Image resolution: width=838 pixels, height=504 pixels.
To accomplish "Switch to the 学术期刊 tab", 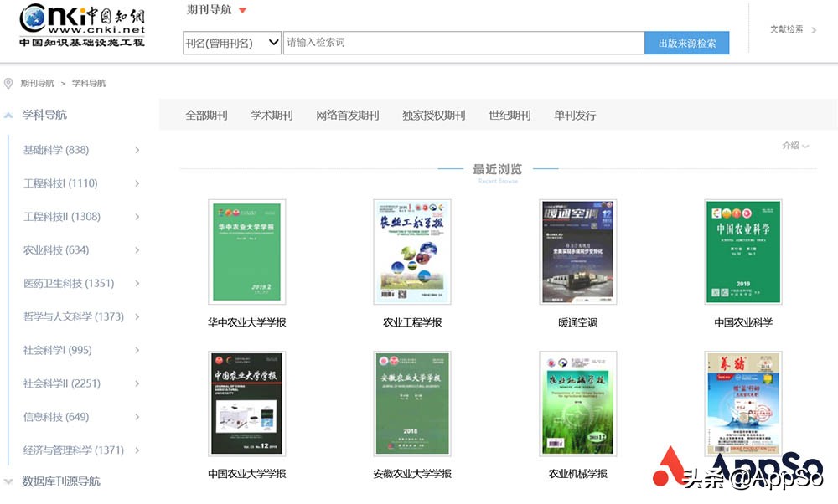I will tap(271, 115).
